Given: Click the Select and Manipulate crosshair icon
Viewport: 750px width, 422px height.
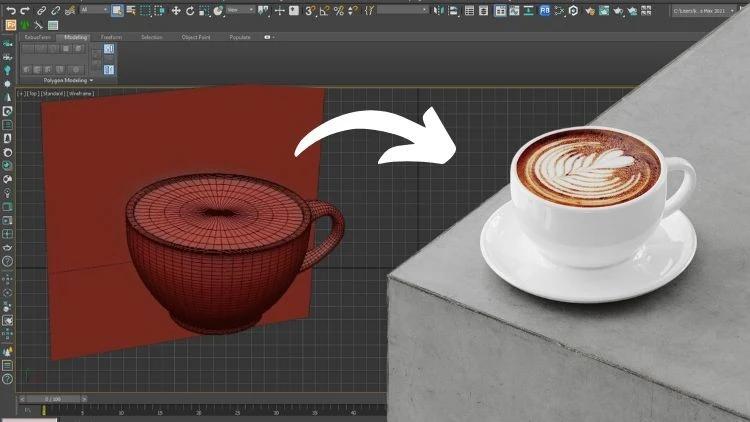Looking at the screenshot, I should 280,10.
